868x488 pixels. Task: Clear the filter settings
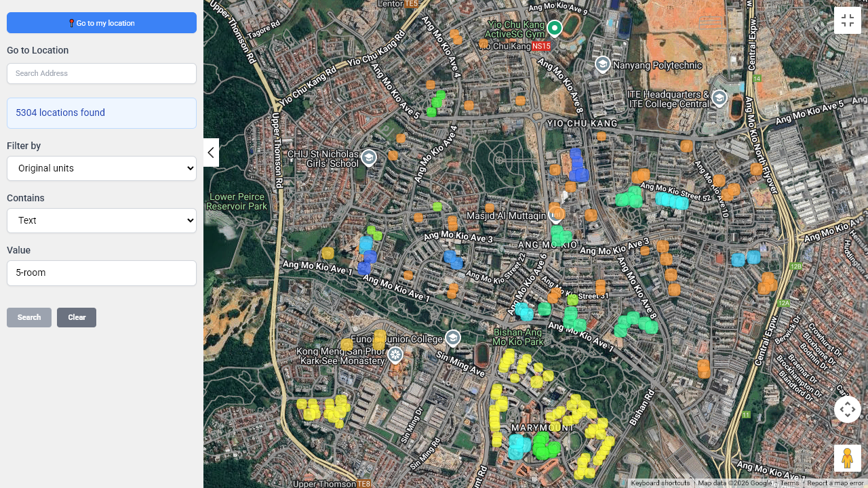pyautogui.click(x=77, y=317)
